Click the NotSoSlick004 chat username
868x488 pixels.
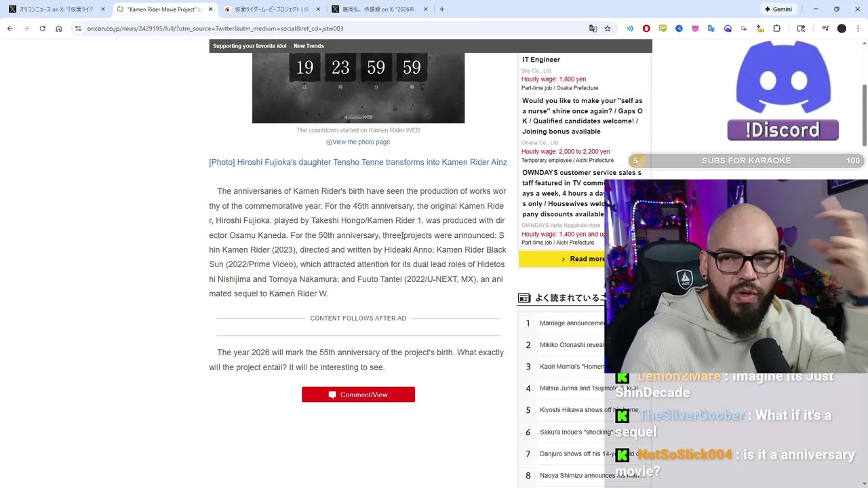685,455
